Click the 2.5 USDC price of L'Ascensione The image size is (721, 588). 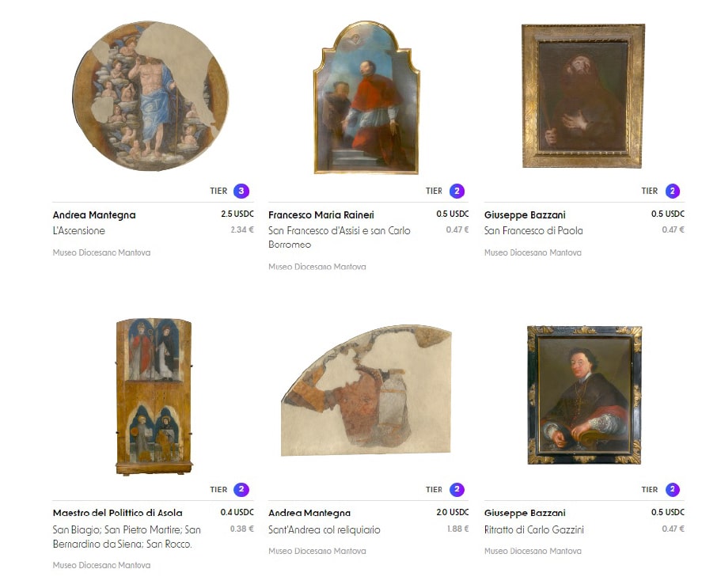tap(237, 214)
